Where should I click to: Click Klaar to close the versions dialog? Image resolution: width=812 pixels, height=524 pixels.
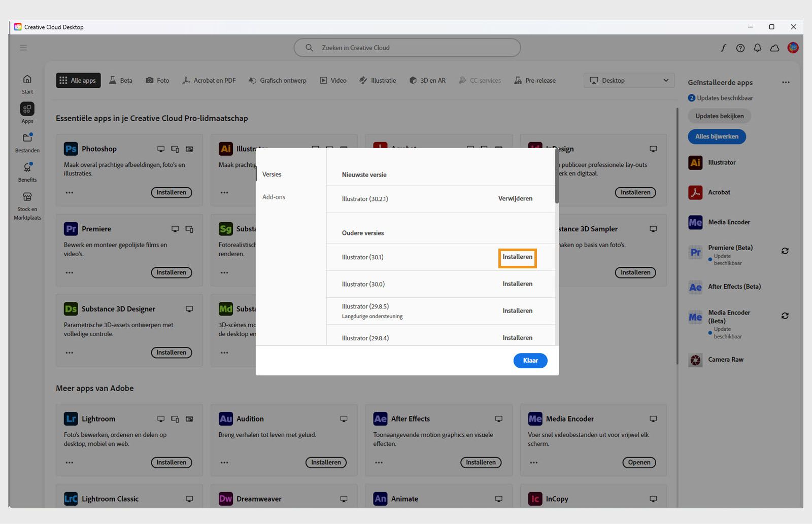[x=530, y=360]
